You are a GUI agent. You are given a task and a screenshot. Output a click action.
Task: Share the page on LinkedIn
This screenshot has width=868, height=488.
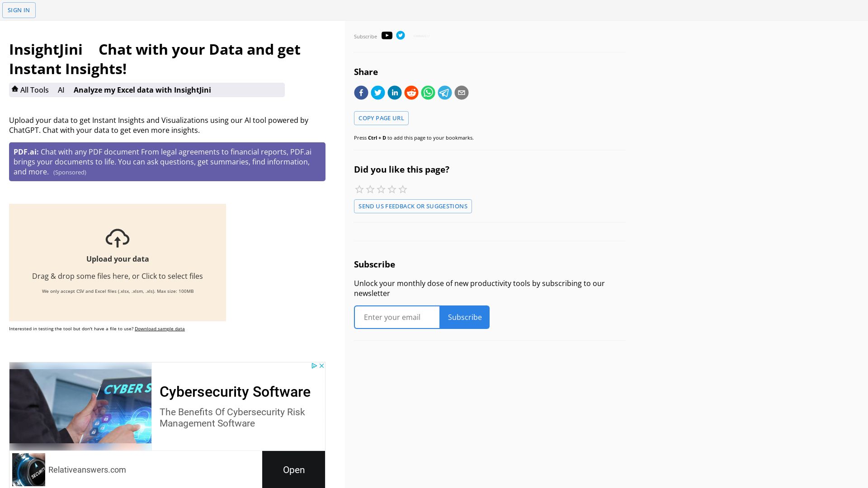pyautogui.click(x=394, y=92)
